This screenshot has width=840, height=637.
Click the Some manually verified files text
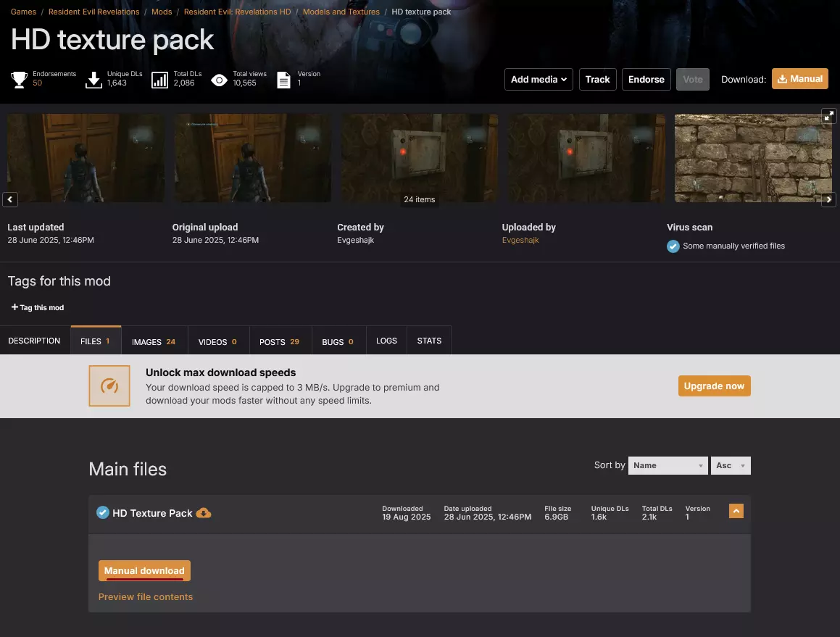point(733,246)
